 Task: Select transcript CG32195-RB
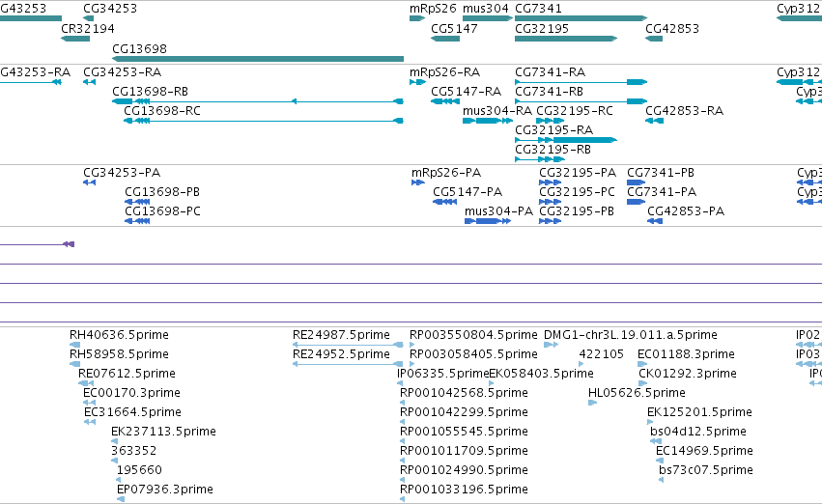click(x=553, y=150)
